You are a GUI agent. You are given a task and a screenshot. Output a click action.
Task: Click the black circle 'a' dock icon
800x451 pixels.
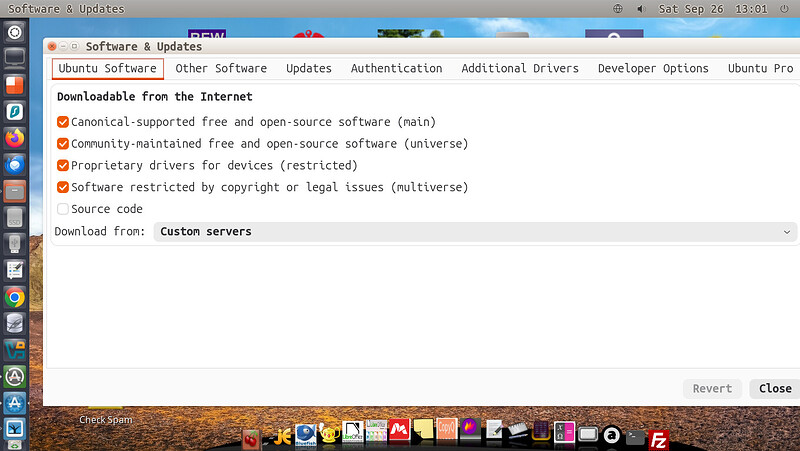[x=611, y=435]
